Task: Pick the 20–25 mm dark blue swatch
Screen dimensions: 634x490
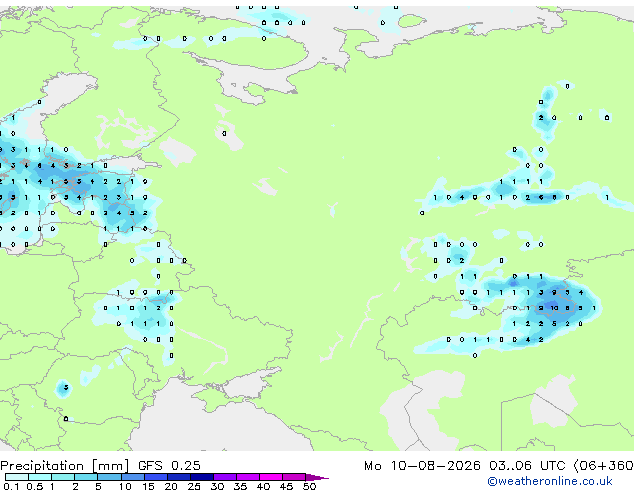Action: [x=178, y=477]
